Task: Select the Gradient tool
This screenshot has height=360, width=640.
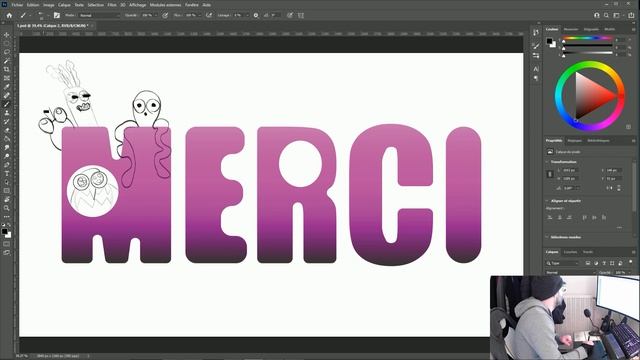Action: [x=7, y=139]
